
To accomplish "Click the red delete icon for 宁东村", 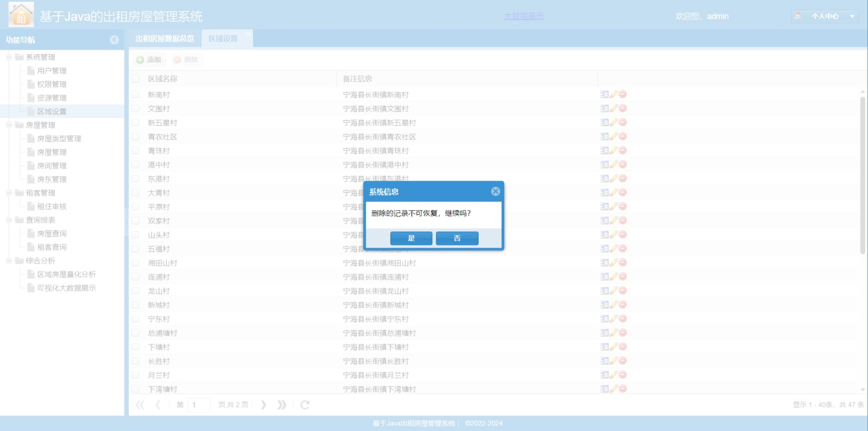I will 623,319.
